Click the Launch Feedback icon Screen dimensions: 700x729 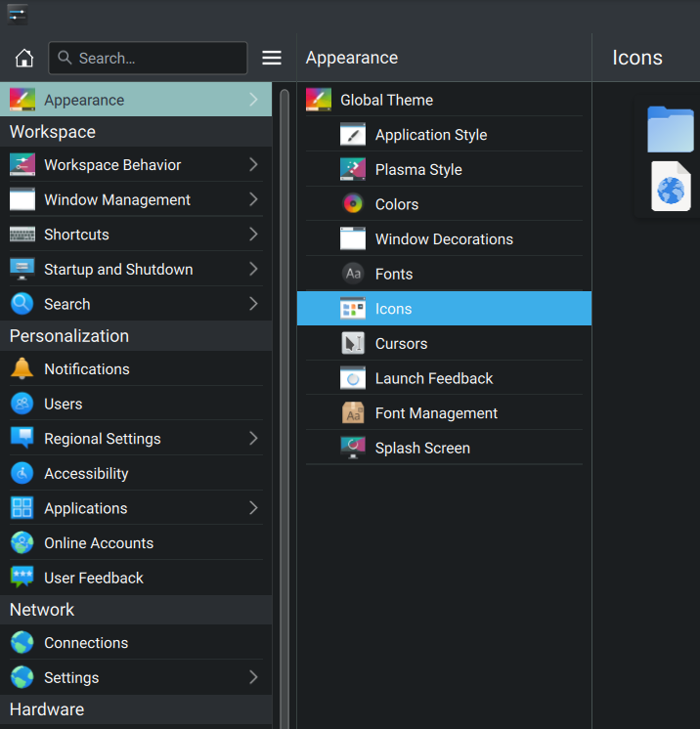pyautogui.click(x=353, y=378)
